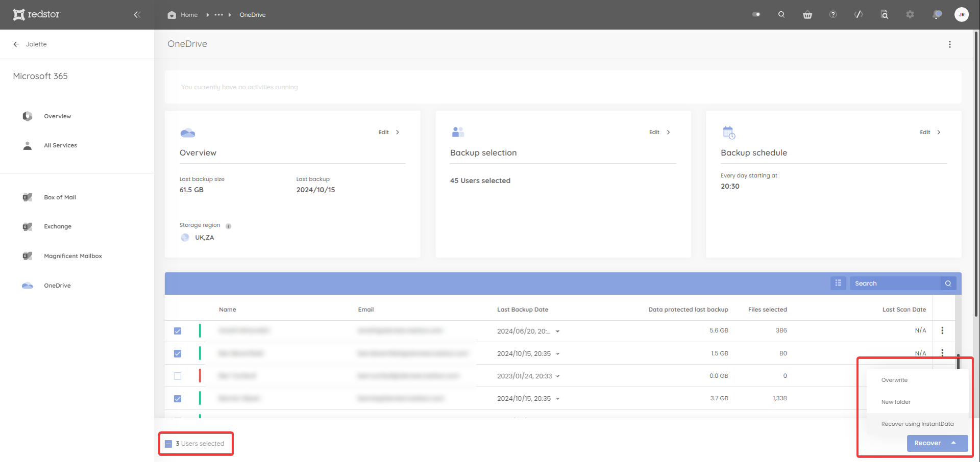This screenshot has width=980, height=462.
Task: Focus the table Search field
Action: [x=895, y=283]
